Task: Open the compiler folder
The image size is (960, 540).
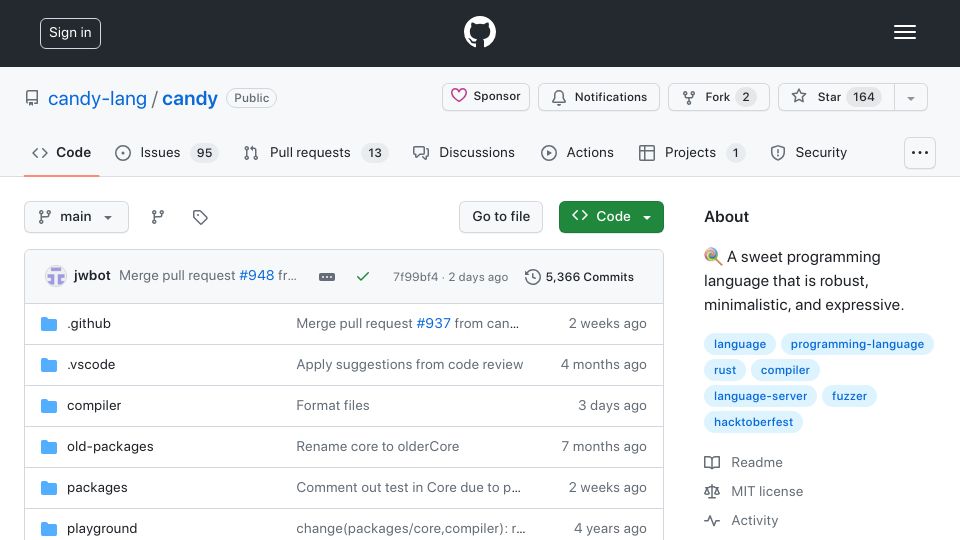Action: click(x=94, y=405)
